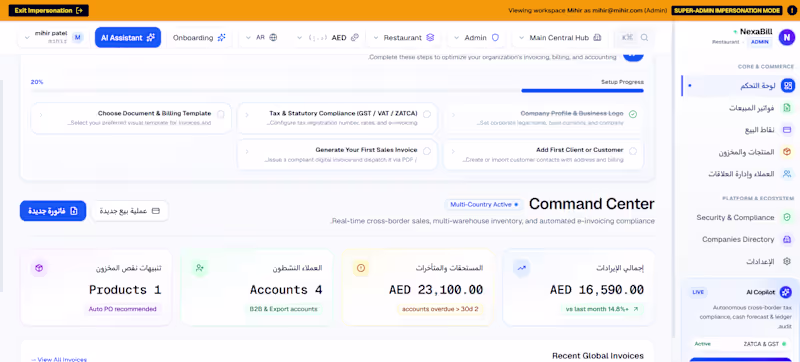800x362 pixels.
Task: Click the AI Assistant button
Action: [x=128, y=38]
